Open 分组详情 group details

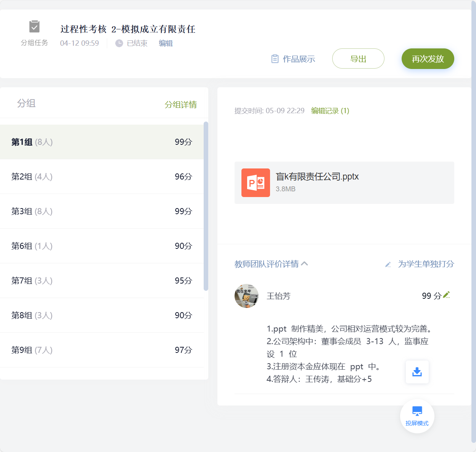[180, 104]
